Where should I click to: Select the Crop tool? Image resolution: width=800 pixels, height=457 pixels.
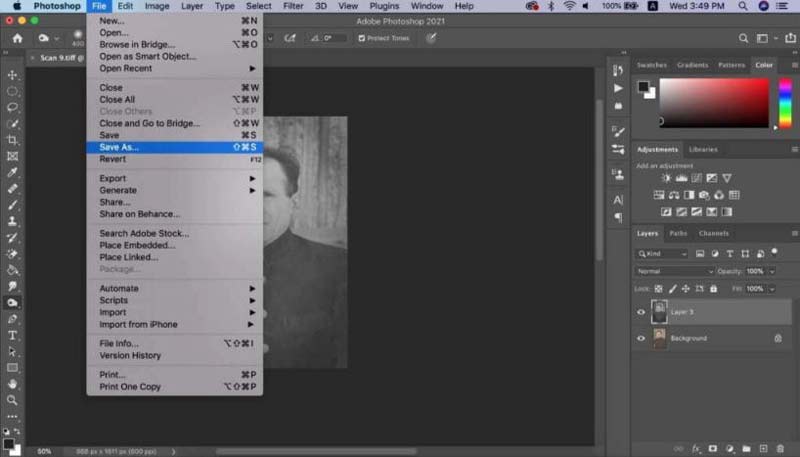[12, 140]
